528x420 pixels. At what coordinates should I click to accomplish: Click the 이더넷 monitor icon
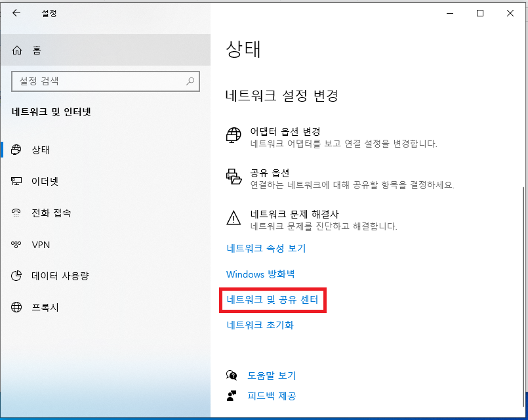pyautogui.click(x=16, y=181)
